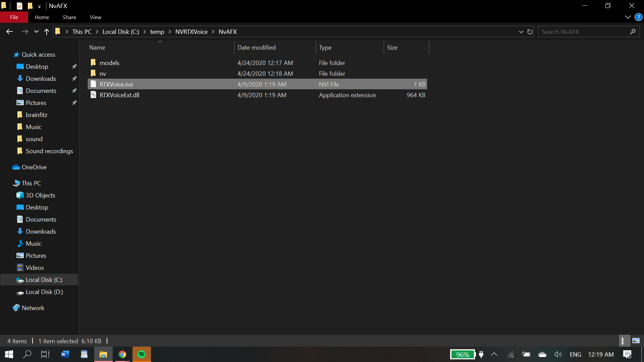The height and width of the screenshot is (362, 644).
Task: Expand subfolders arrow after temp breadcrumb
Action: 170,32
